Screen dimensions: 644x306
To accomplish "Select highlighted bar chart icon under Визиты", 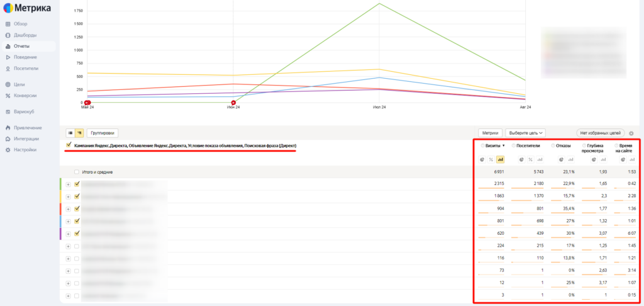I will click(x=500, y=159).
